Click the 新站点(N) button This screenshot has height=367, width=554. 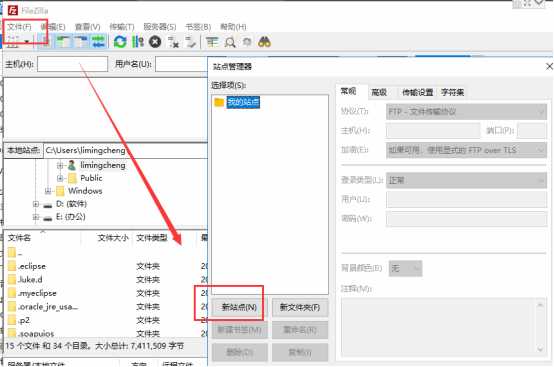(x=239, y=307)
